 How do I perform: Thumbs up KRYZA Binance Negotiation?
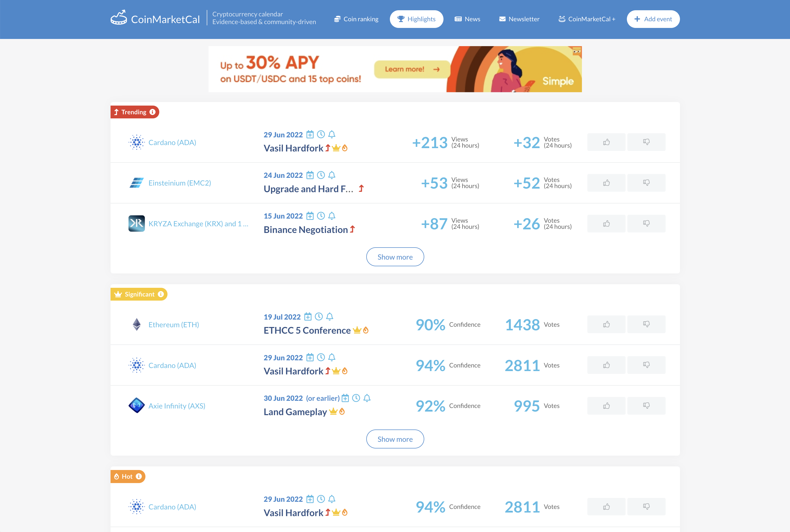(x=606, y=224)
